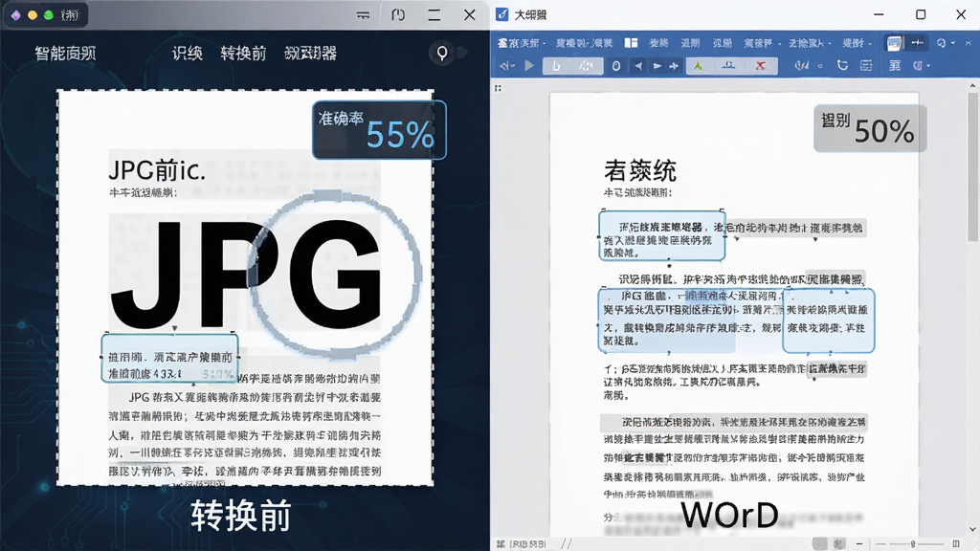
Task: Click the undo curved-arrow icon in Word toolbar
Action: 842,66
